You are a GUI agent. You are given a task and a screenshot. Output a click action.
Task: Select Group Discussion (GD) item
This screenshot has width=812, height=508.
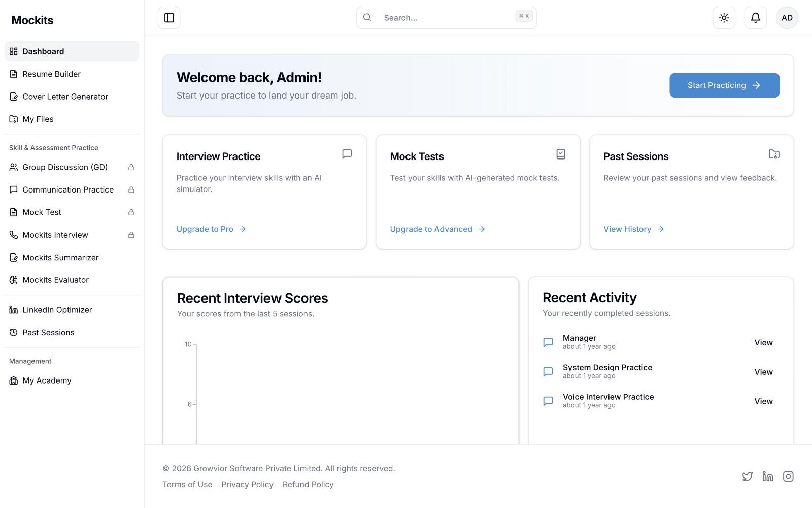coord(72,167)
